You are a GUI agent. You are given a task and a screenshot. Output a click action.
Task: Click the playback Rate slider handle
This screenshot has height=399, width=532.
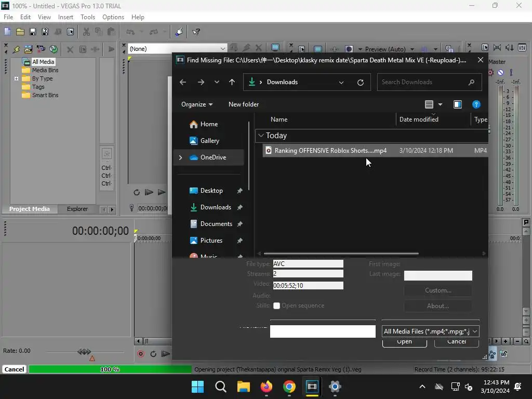pyautogui.click(x=84, y=352)
